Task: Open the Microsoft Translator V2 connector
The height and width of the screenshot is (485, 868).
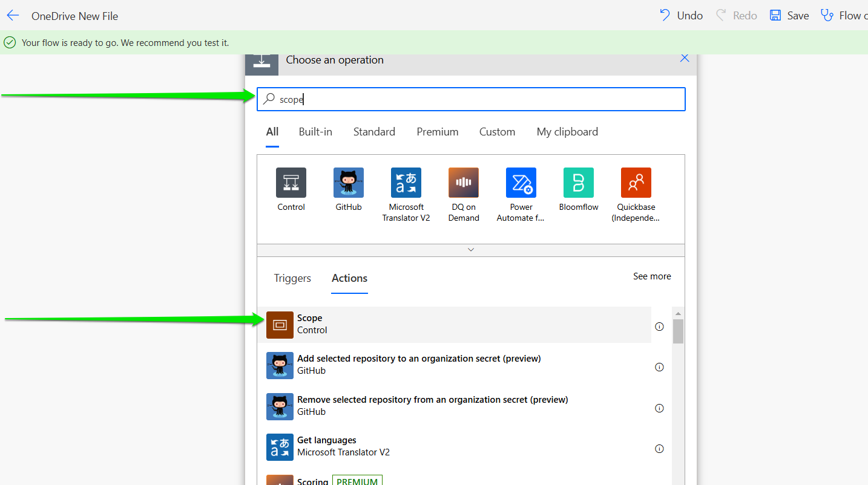Action: pos(406,183)
